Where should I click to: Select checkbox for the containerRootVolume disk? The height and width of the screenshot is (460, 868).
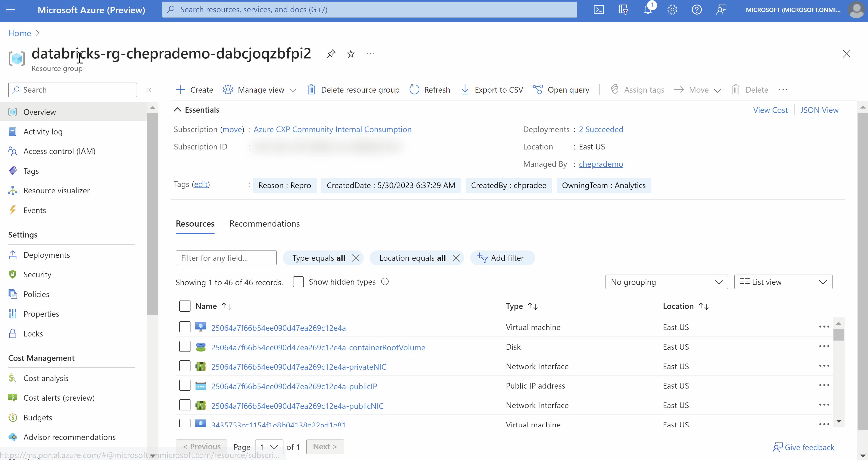coord(185,347)
